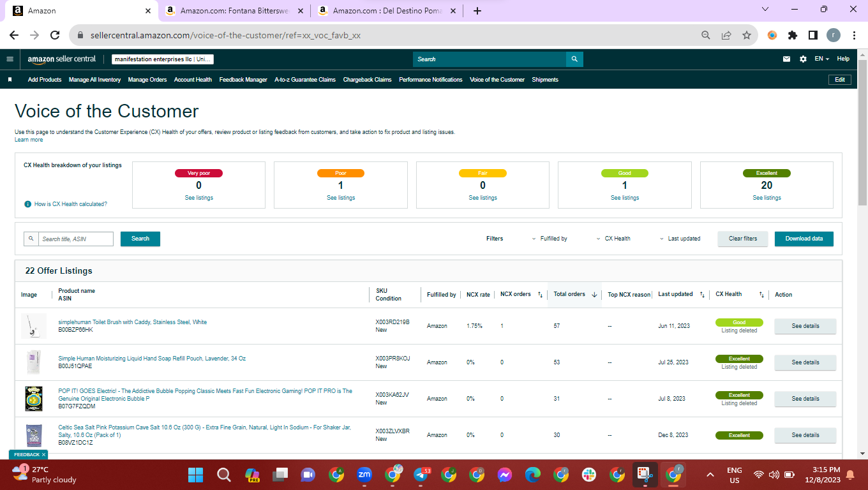This screenshot has width=868, height=490.
Task: Open the Seller Central mail messages icon
Action: point(786,59)
